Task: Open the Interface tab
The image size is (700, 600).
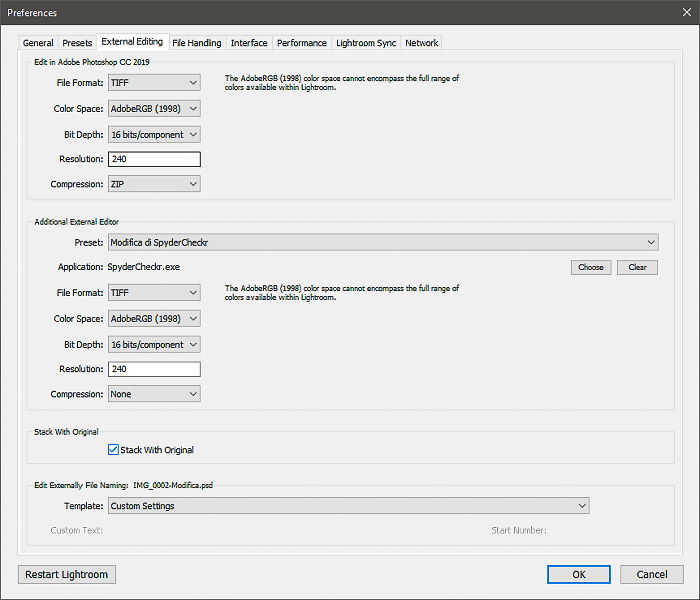Action: 249,43
